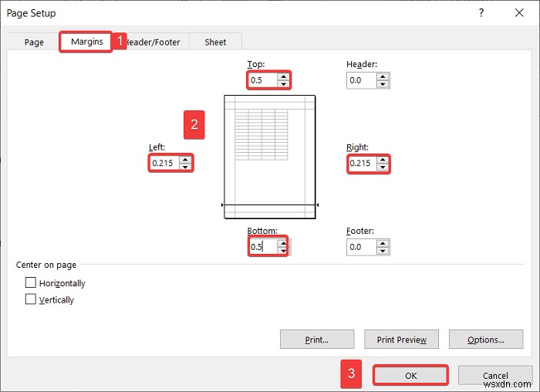Increase the Right margin value
This screenshot has width=540, height=392.
click(x=383, y=160)
